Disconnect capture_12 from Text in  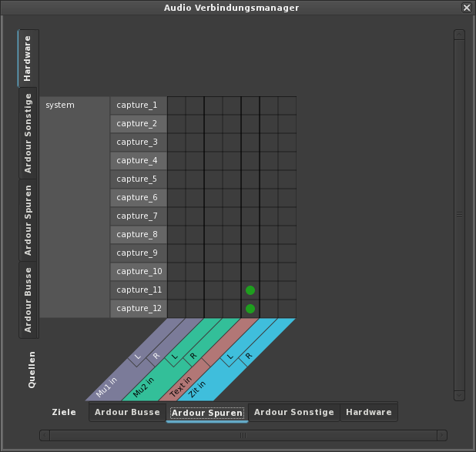point(250,309)
